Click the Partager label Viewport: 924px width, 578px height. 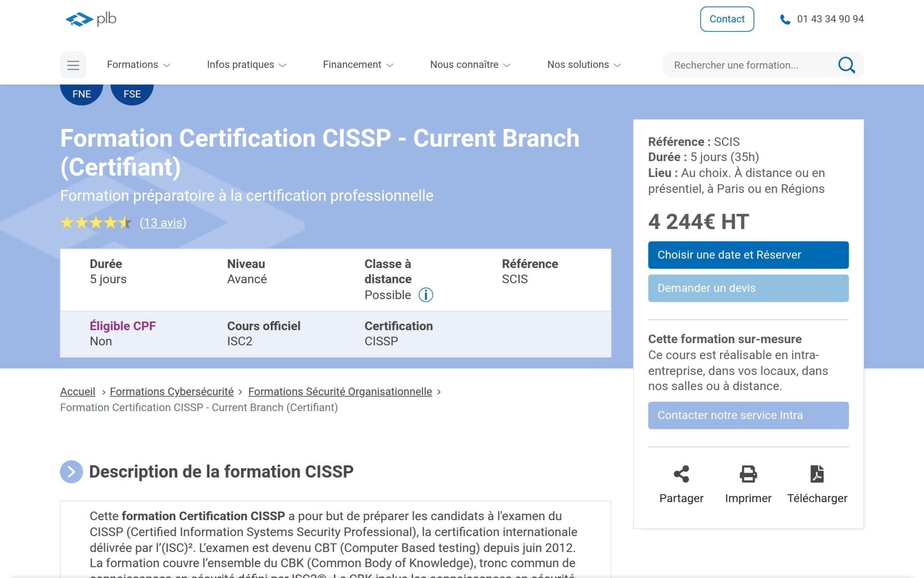tap(681, 498)
